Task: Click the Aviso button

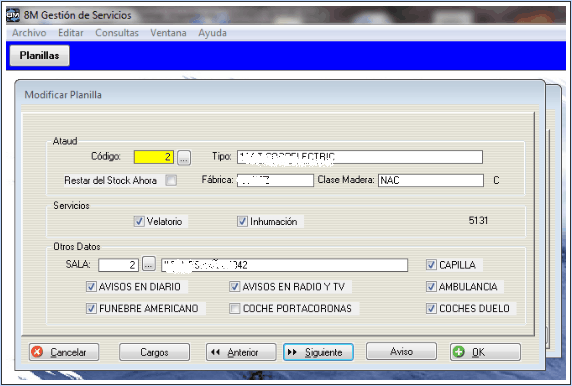Action: point(401,351)
